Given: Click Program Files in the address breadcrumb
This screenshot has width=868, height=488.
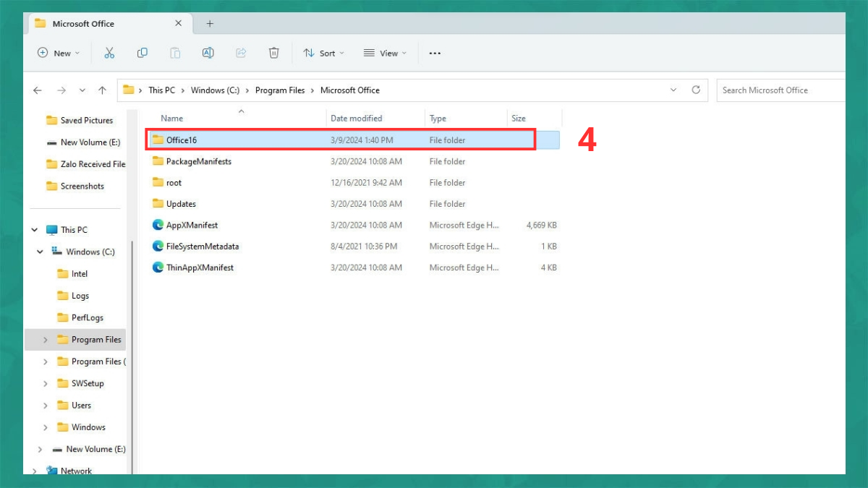Looking at the screenshot, I should pyautogui.click(x=280, y=90).
